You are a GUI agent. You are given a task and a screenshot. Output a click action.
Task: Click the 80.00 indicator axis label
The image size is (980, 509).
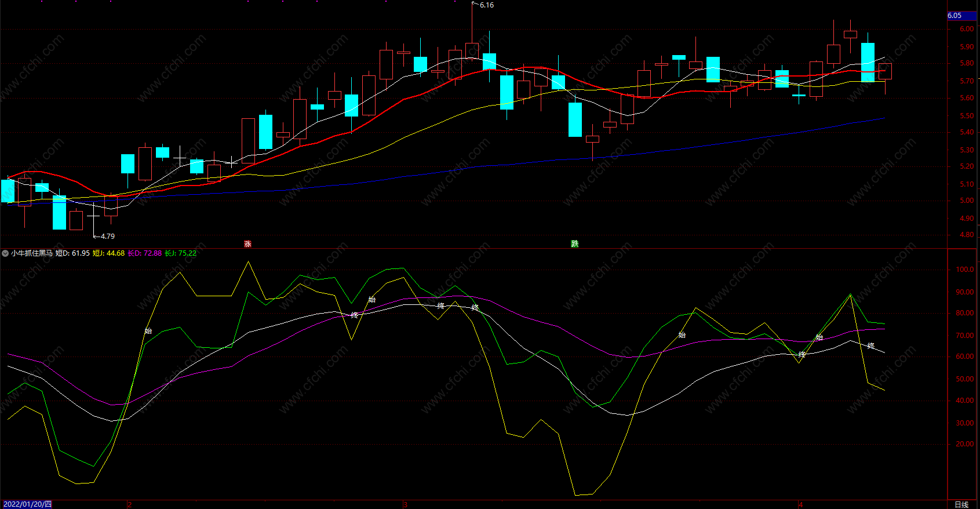pos(965,313)
